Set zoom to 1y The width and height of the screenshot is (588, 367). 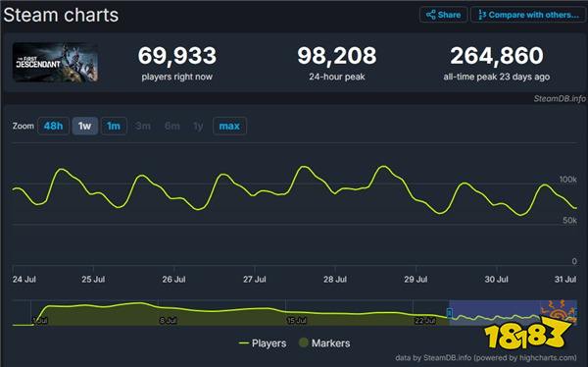point(198,126)
